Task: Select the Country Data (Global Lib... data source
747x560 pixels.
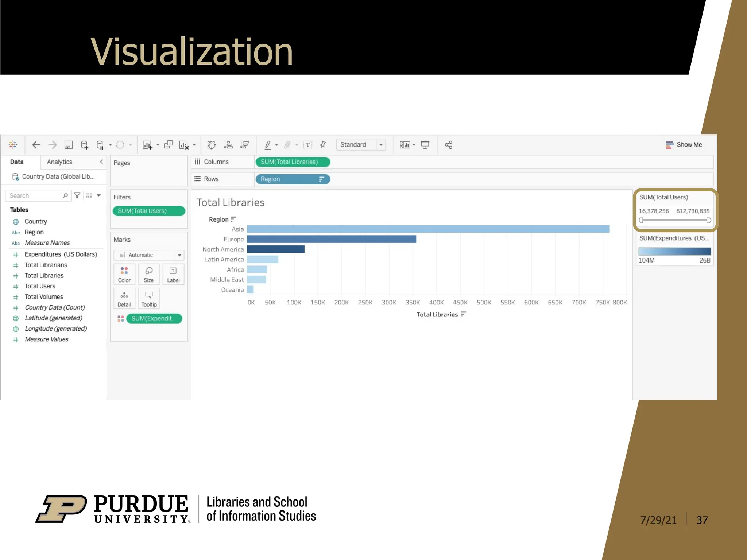Action: 54,176
